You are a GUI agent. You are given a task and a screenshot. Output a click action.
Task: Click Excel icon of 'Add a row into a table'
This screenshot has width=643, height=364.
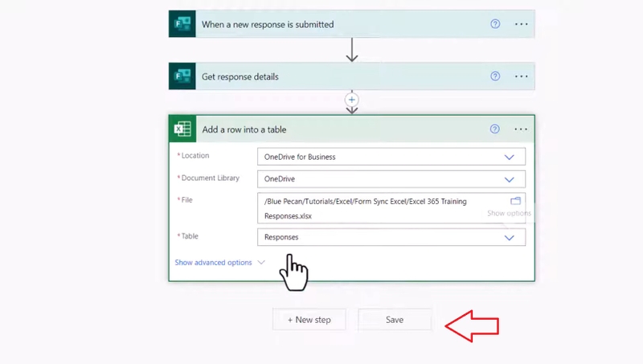point(182,129)
